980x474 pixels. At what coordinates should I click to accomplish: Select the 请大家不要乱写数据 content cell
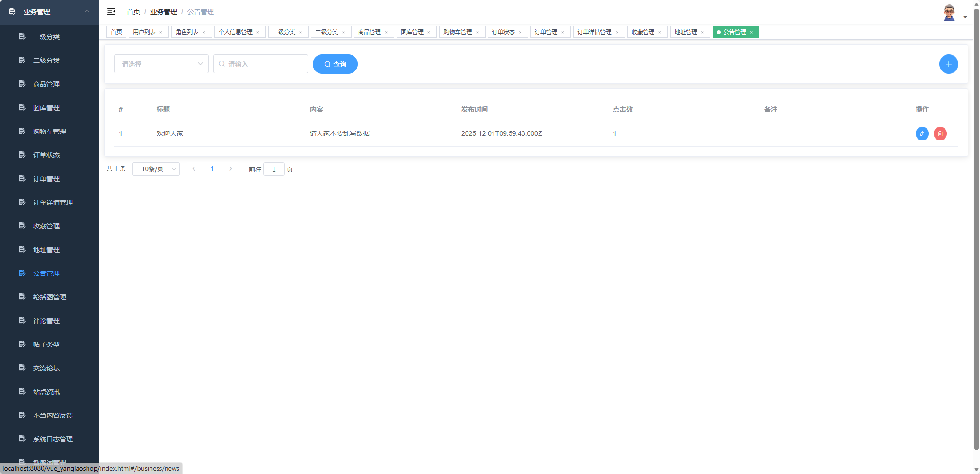[340, 133]
